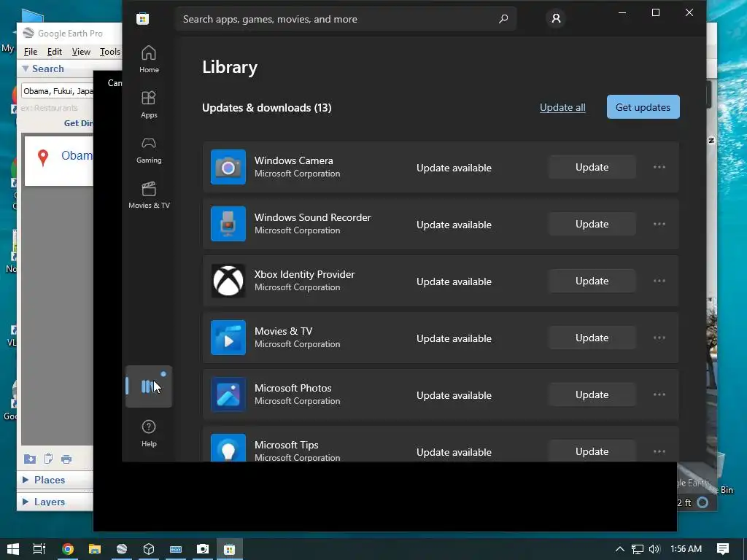
Task: Update Microsoft Tips
Action: 592,451
